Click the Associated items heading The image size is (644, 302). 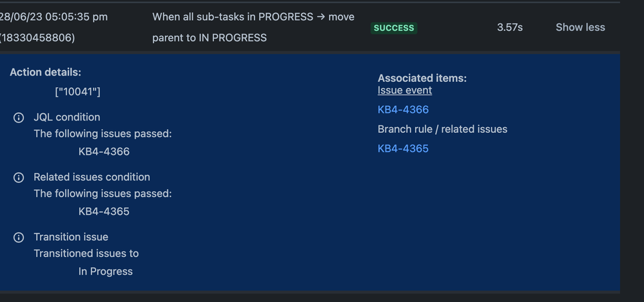[422, 78]
